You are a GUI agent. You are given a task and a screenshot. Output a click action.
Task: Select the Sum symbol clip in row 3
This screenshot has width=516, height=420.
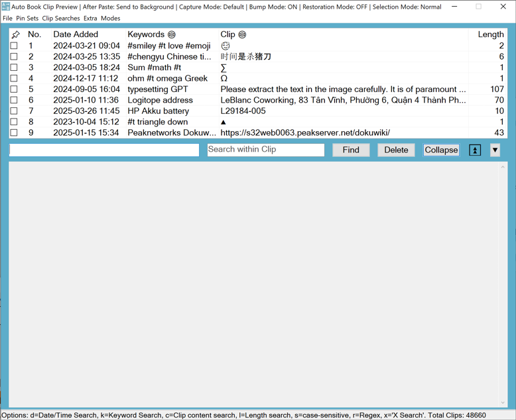[224, 68]
